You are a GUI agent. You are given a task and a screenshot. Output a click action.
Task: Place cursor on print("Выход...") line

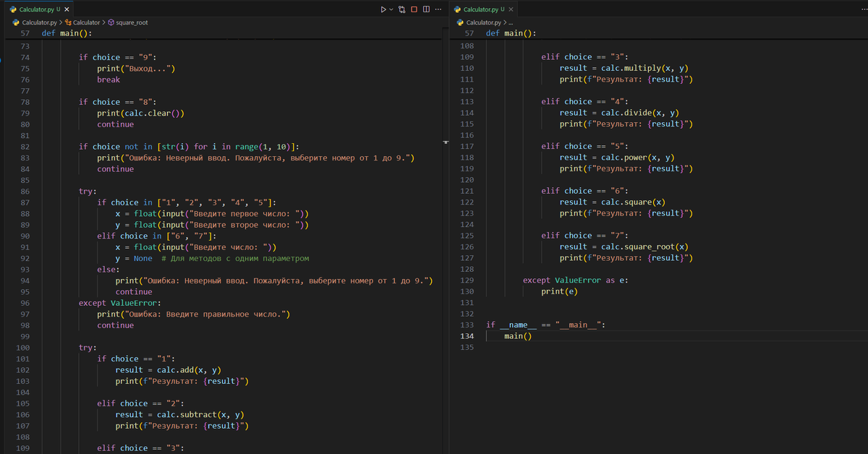137,69
